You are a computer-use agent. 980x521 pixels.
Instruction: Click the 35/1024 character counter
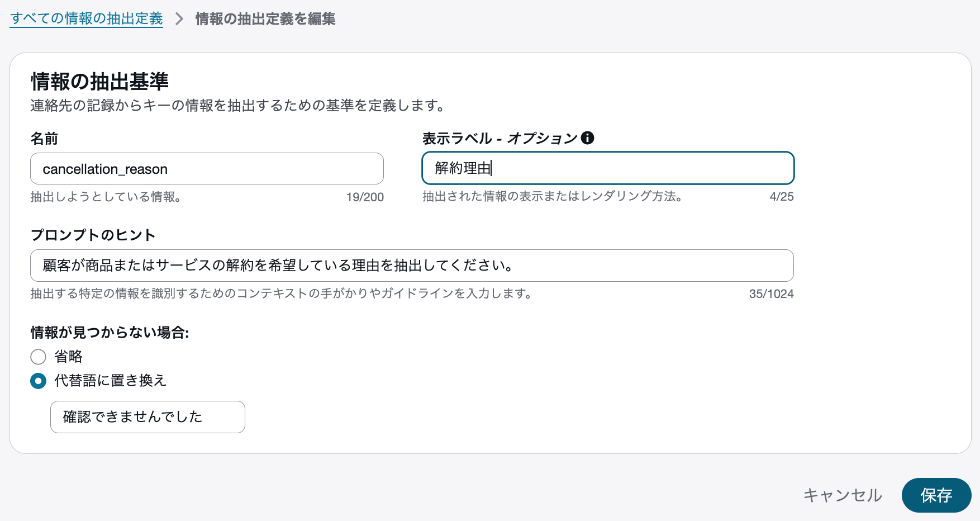pyautogui.click(x=771, y=294)
